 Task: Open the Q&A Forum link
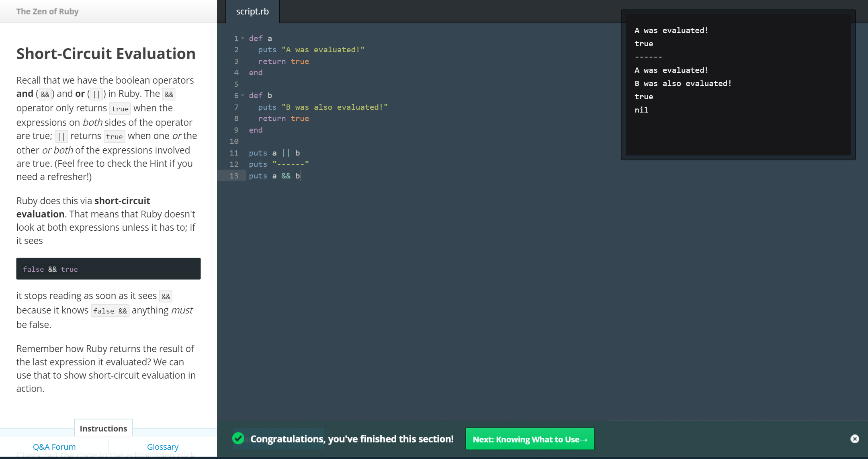click(54, 447)
